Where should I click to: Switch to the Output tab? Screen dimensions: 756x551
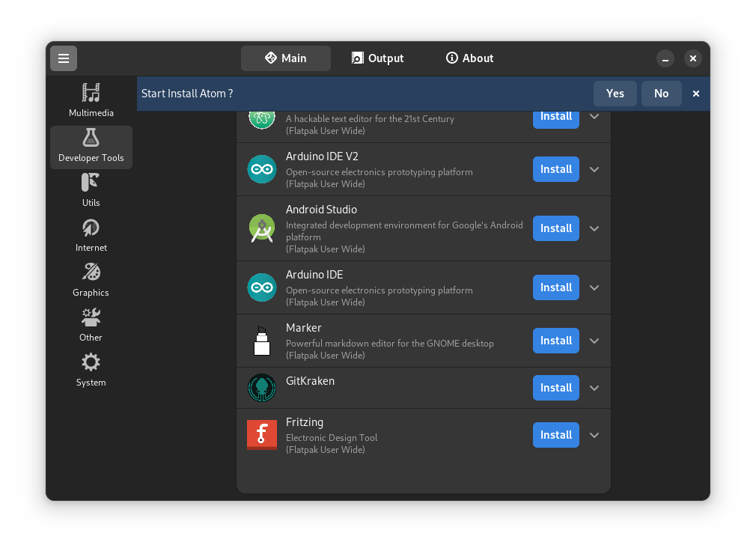[377, 58]
